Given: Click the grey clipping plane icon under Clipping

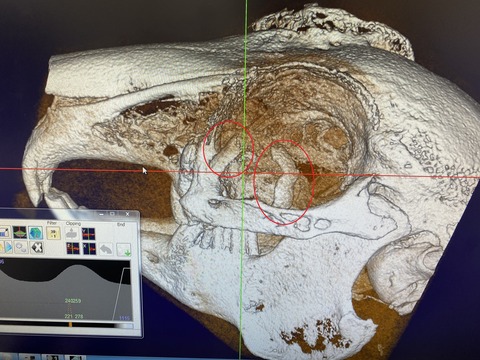Looking at the screenshot, I should [72, 234].
